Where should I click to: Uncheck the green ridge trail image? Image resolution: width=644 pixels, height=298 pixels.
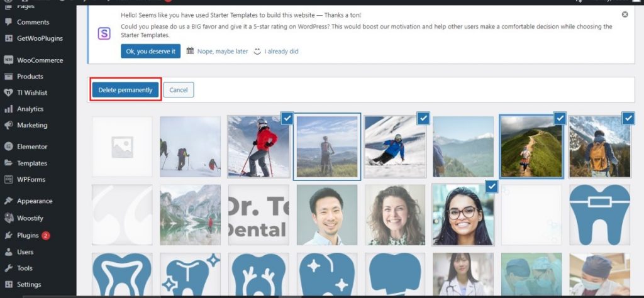point(560,118)
